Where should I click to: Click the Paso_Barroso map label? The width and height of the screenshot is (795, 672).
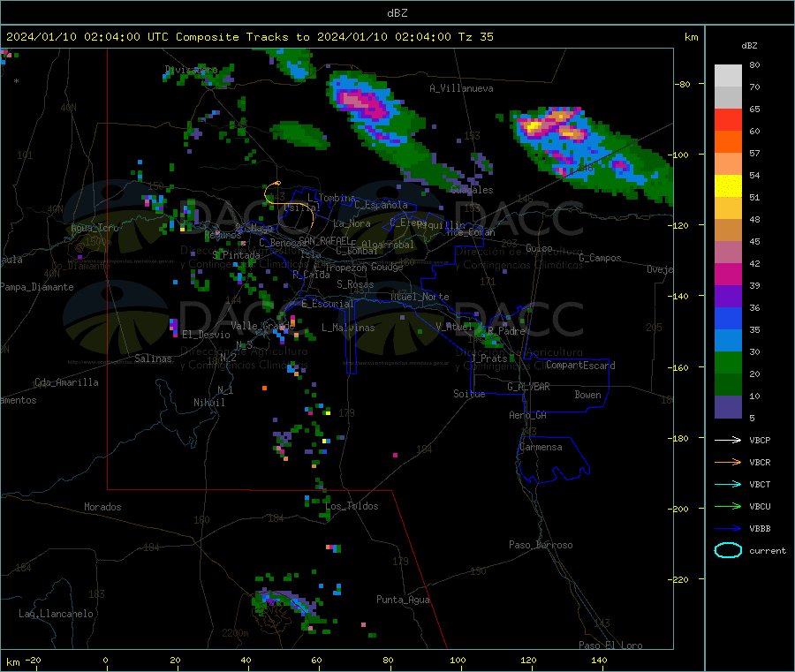(541, 545)
